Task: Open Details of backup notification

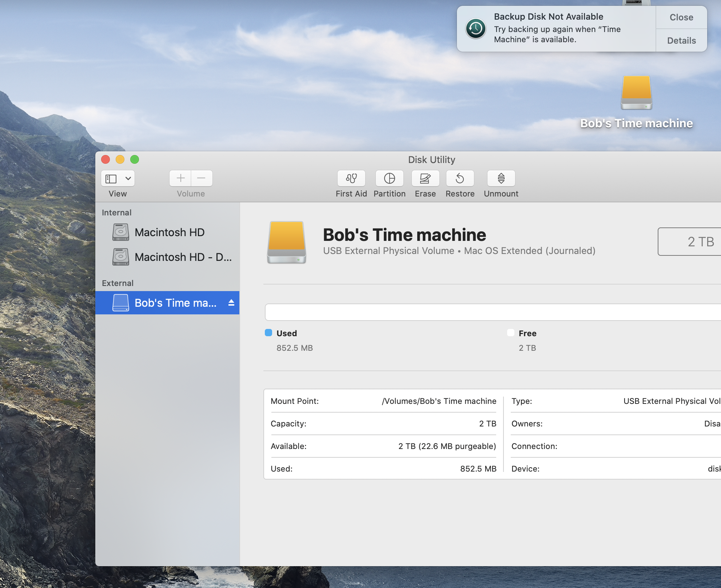Action: click(x=681, y=40)
